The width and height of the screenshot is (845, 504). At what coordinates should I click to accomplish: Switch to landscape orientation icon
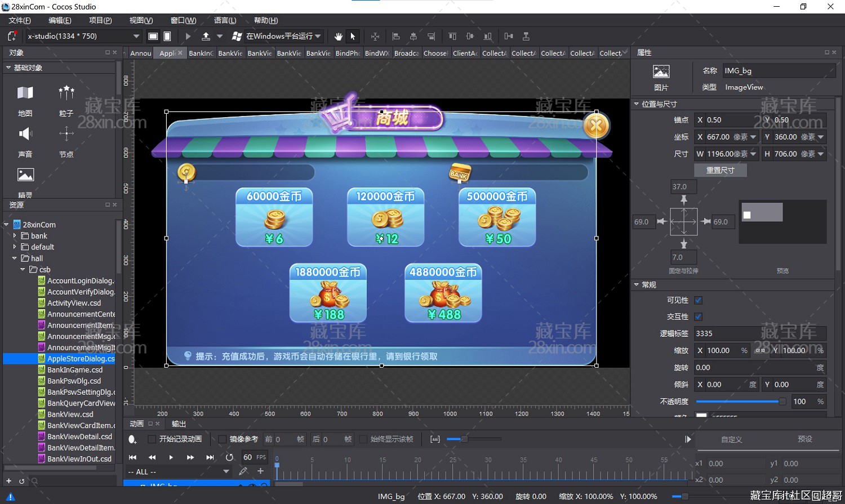(153, 37)
